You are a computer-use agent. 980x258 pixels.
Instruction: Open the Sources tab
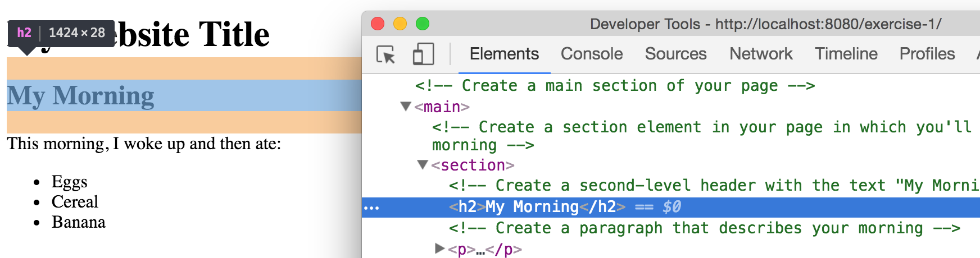pyautogui.click(x=675, y=54)
